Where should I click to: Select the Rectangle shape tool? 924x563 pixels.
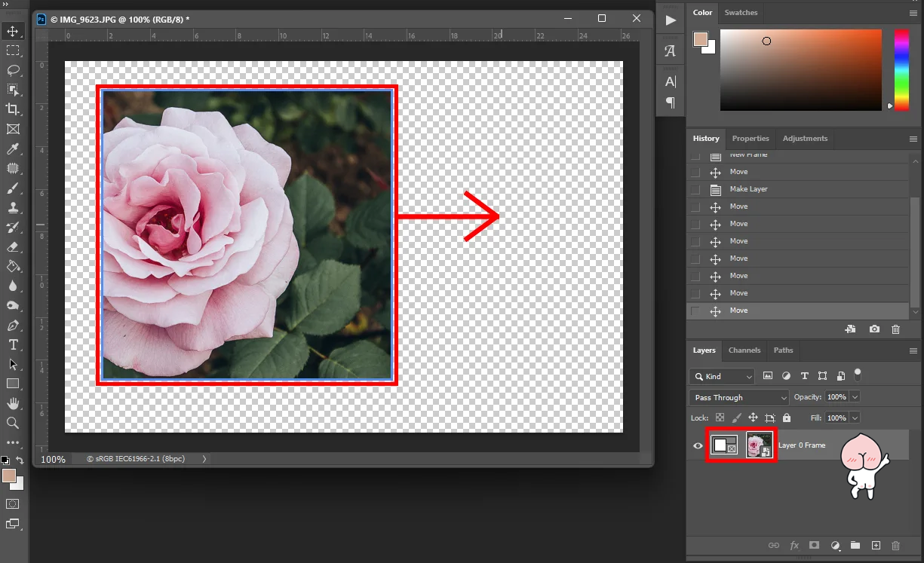click(x=13, y=384)
